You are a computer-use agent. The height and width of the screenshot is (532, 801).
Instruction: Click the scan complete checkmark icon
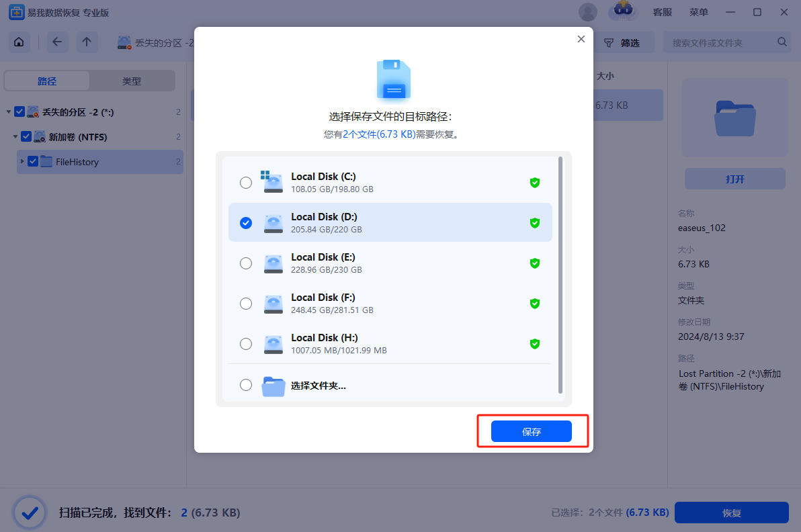(x=30, y=513)
